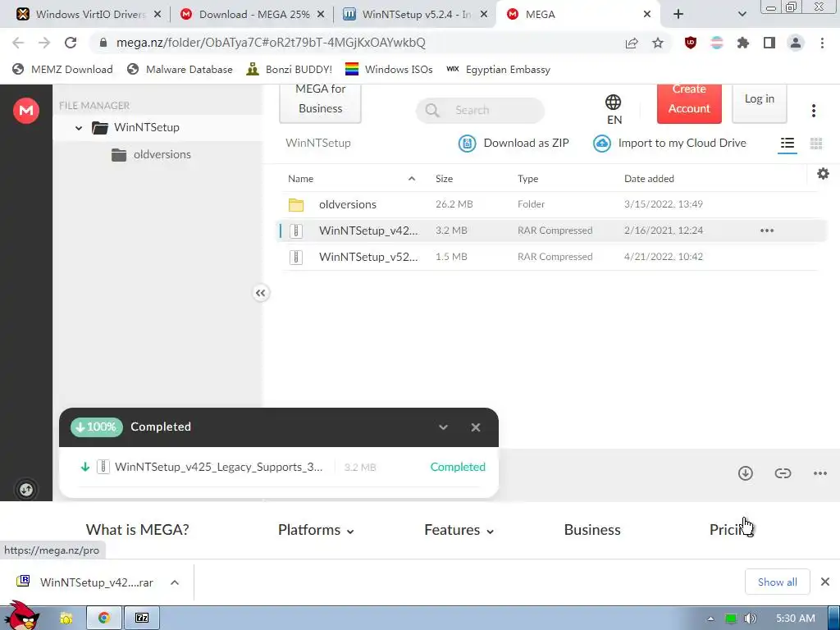The image size is (840, 630).
Task: Open the 7z app in taskbar
Action: (x=141, y=619)
